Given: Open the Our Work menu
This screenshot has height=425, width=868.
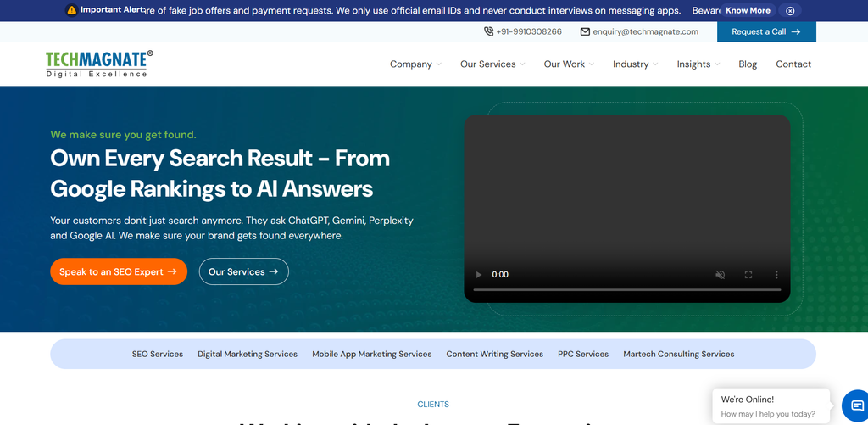Looking at the screenshot, I should click(564, 64).
